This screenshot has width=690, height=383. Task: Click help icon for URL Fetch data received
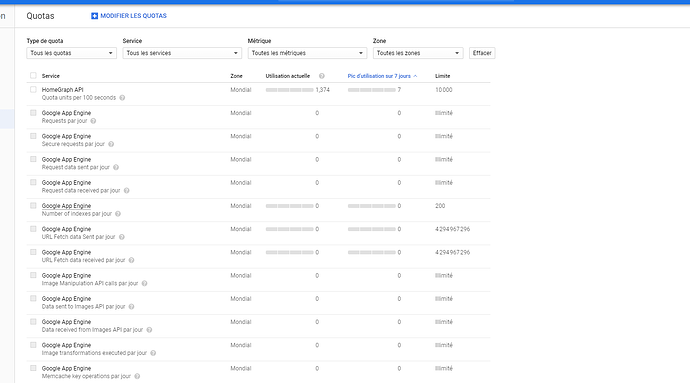[131, 260]
